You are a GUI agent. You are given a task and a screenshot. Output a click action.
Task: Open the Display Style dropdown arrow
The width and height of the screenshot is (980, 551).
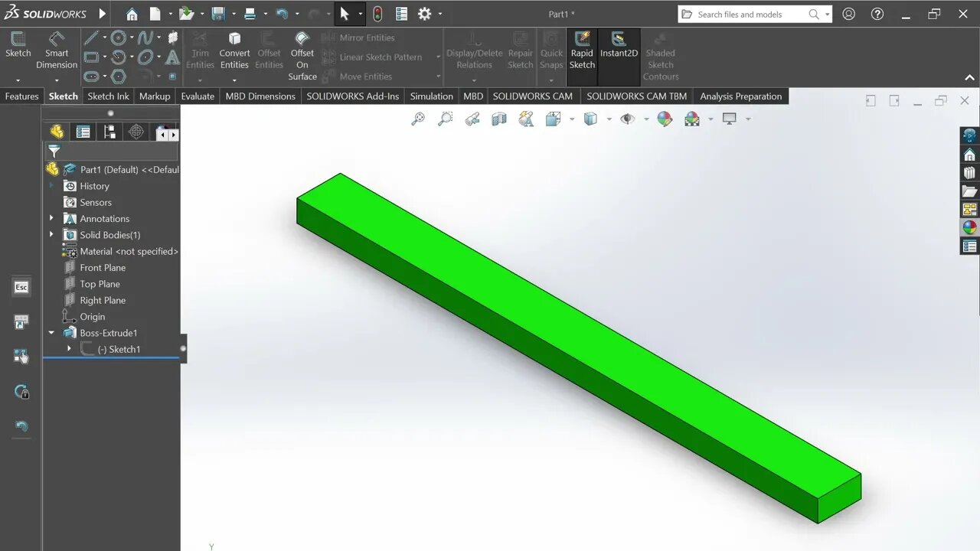[608, 119]
